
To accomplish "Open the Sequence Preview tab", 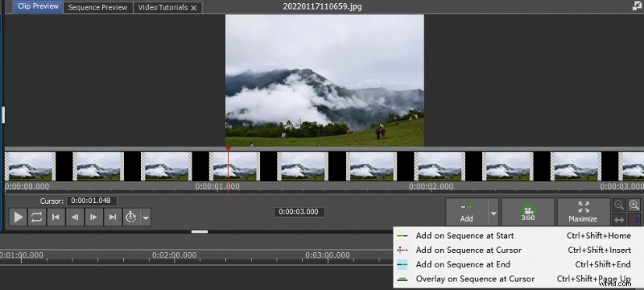I will [97, 7].
